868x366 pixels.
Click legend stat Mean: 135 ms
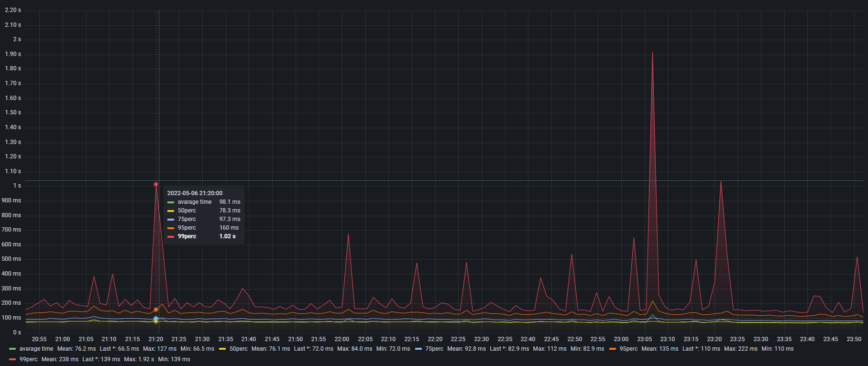[660, 349]
